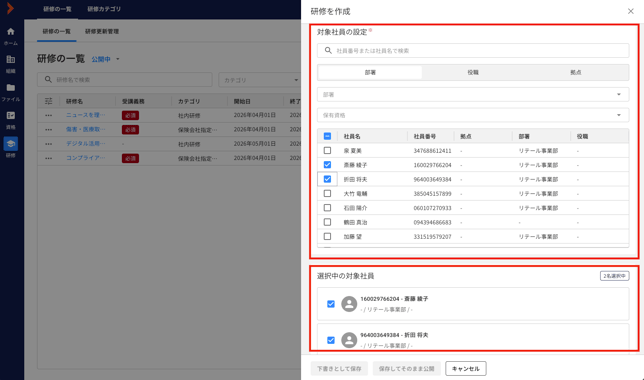Uncheck 160029766204 card in 選択中の対象社員 list

coord(331,304)
